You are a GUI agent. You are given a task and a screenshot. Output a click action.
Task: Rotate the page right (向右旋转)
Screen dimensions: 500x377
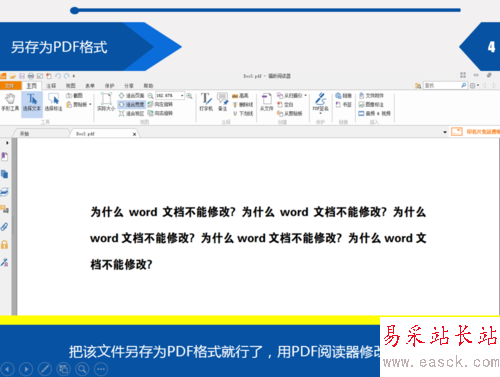tap(160, 114)
